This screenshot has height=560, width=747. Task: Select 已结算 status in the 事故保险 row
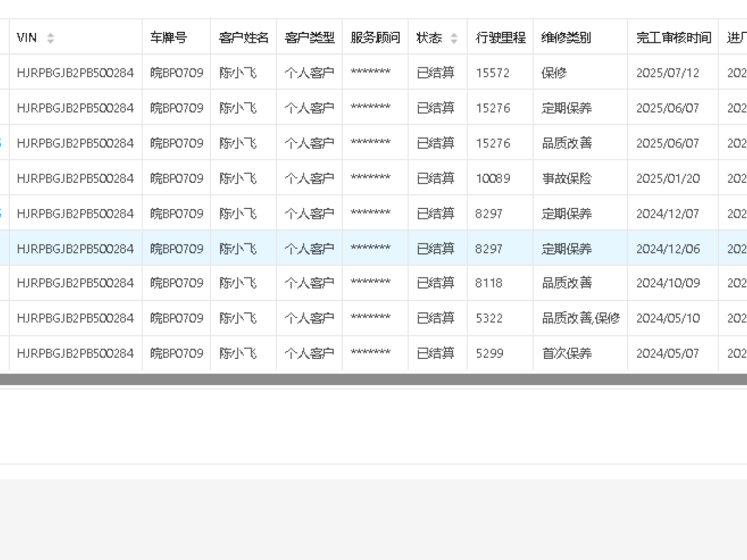coord(436,179)
